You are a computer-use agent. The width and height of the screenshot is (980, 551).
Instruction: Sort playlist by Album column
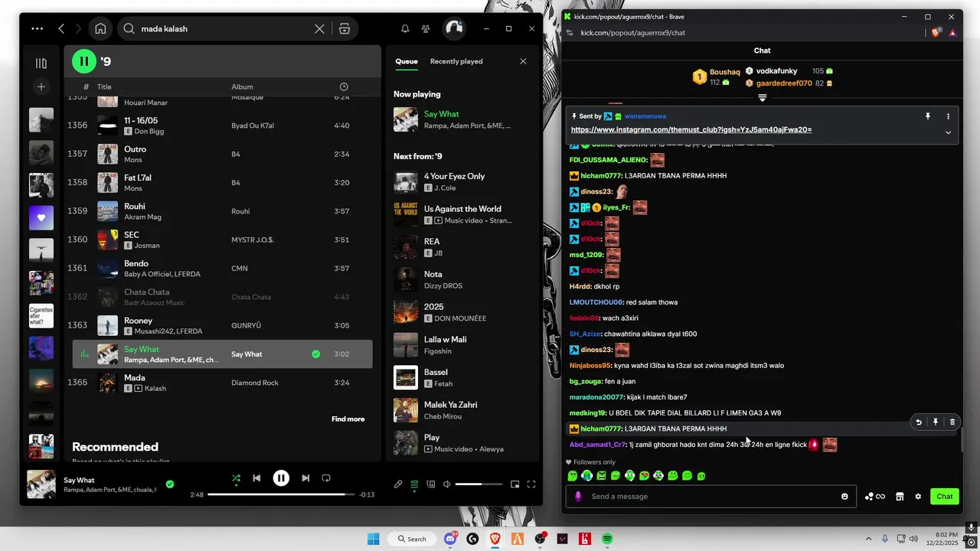[242, 86]
